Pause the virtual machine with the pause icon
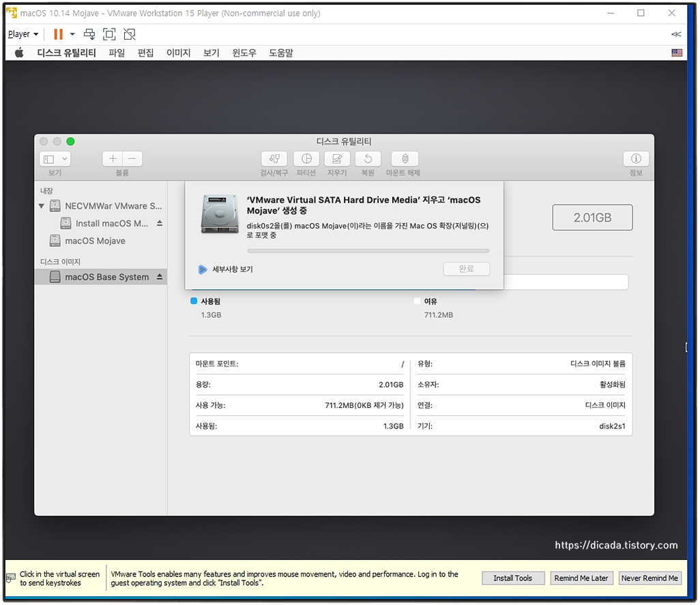 [x=58, y=34]
